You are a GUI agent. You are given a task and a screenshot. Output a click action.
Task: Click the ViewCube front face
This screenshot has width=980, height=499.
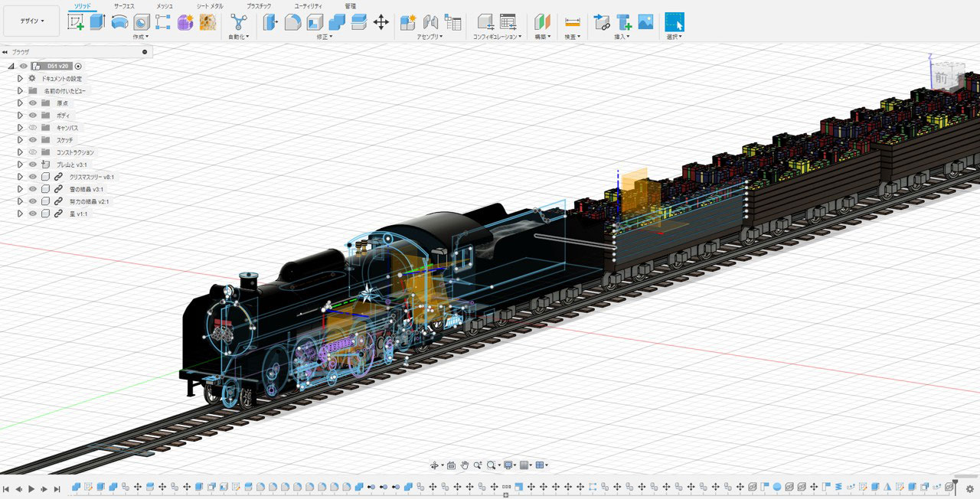(x=941, y=78)
